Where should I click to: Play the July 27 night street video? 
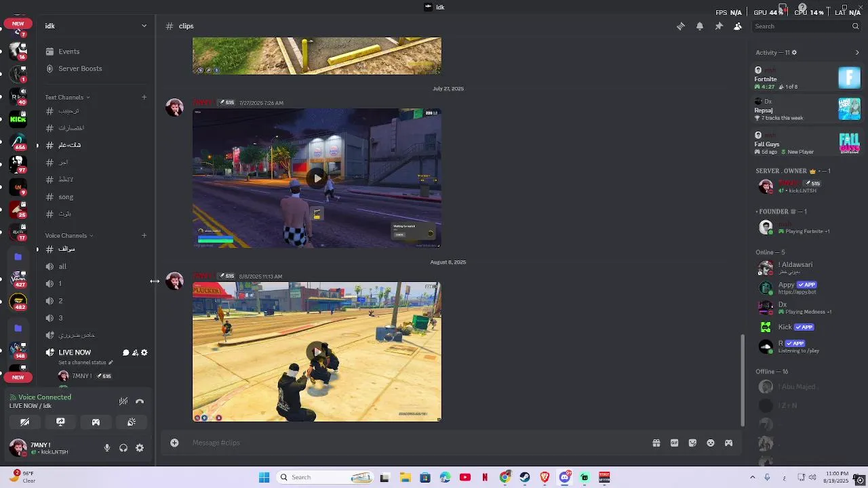[x=317, y=178]
